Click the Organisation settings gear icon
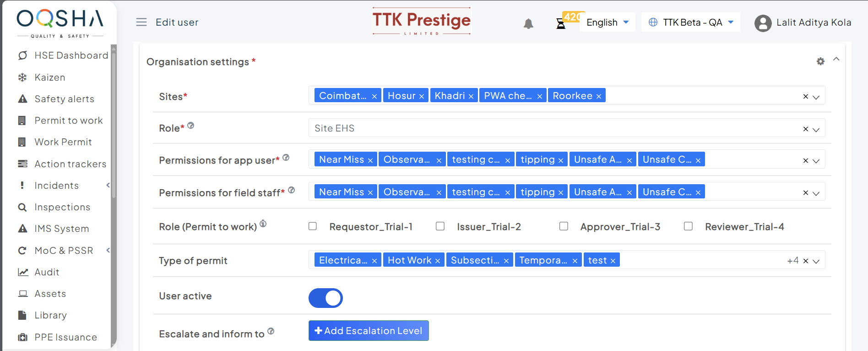This screenshot has height=351, width=868. (x=820, y=61)
